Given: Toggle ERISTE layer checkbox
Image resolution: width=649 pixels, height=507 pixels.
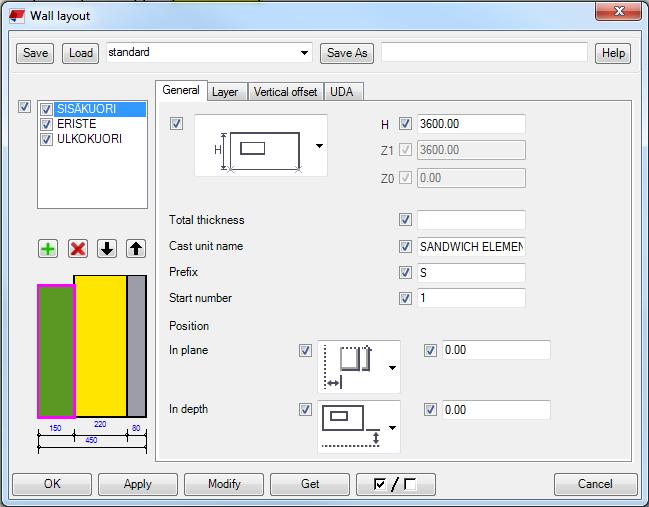Looking at the screenshot, I should click(46, 124).
